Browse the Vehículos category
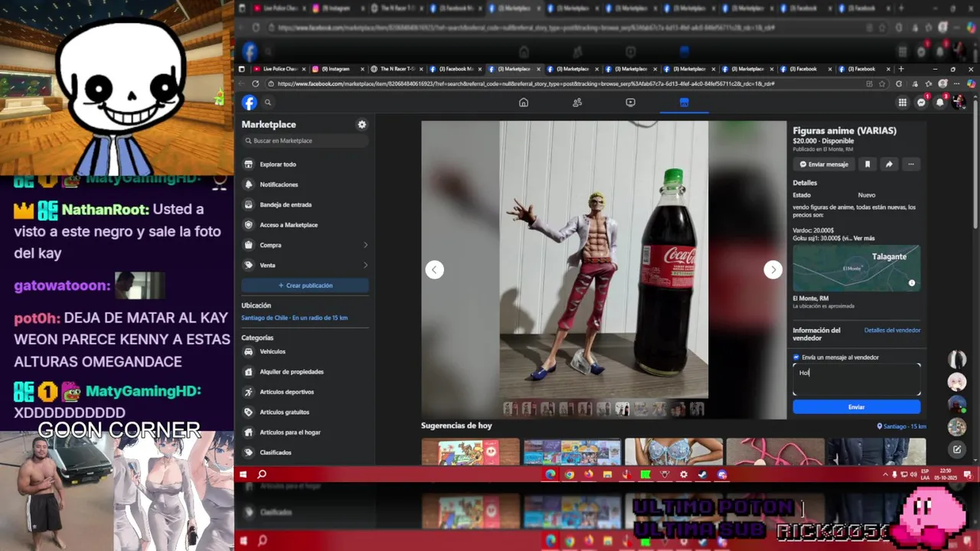This screenshot has height=551, width=980. tap(305, 351)
